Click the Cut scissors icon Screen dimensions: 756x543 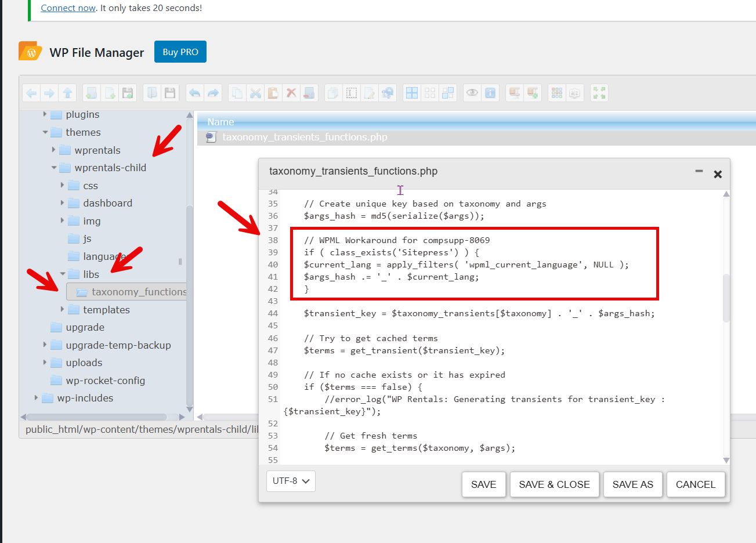[x=255, y=93]
